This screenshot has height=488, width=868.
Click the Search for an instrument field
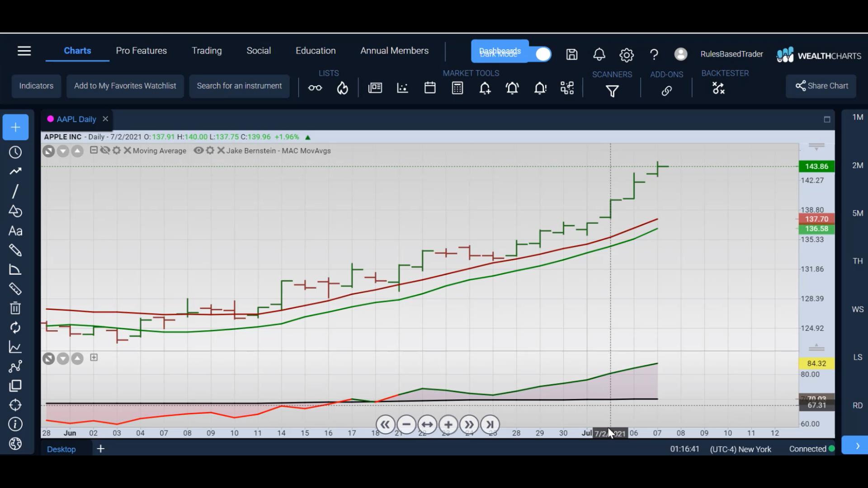pos(239,86)
